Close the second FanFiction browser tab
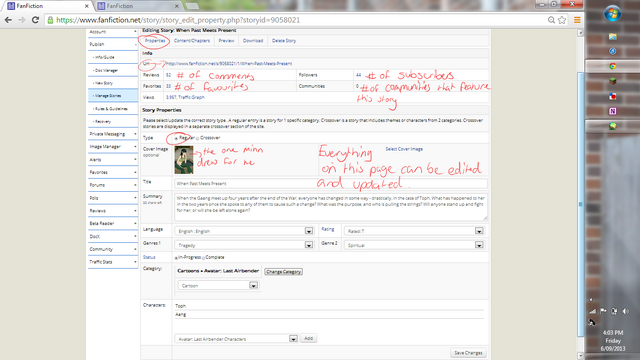Screen dimensions: 640x360 pos(177,6)
